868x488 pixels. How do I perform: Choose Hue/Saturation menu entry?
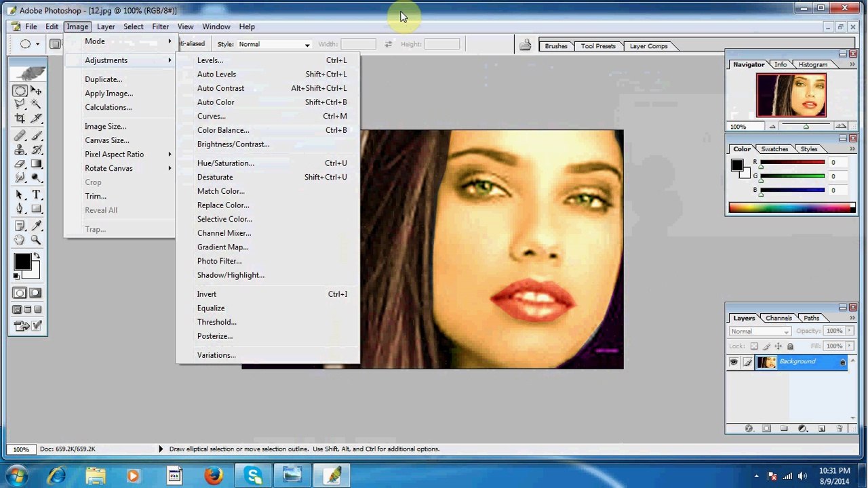268,163
